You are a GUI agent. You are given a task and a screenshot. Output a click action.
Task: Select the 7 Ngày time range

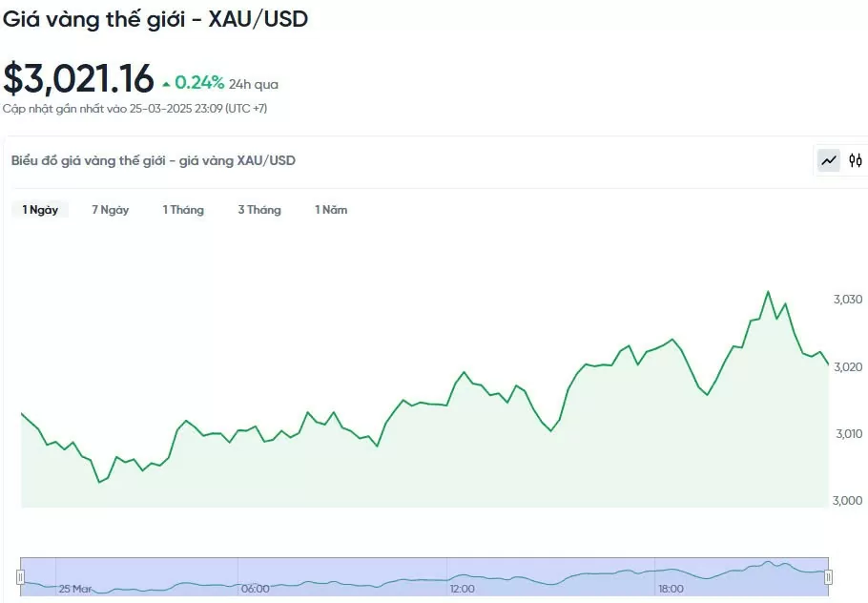110,210
